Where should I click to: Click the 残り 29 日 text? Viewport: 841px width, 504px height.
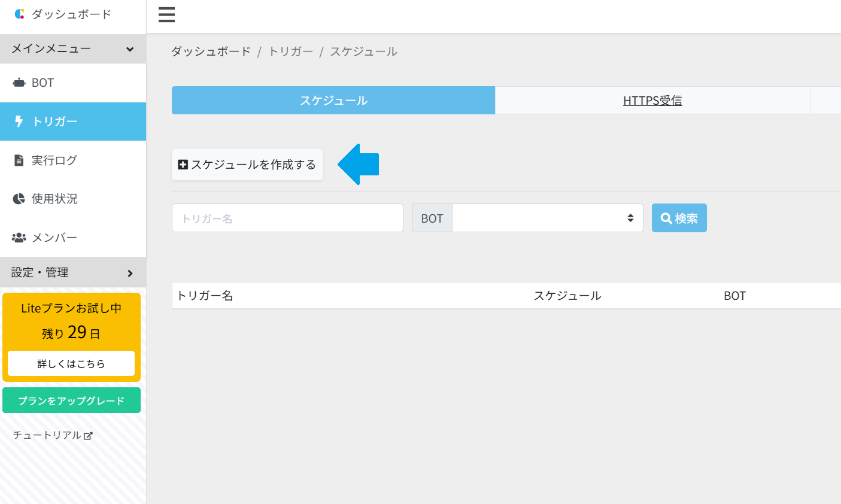click(x=71, y=332)
